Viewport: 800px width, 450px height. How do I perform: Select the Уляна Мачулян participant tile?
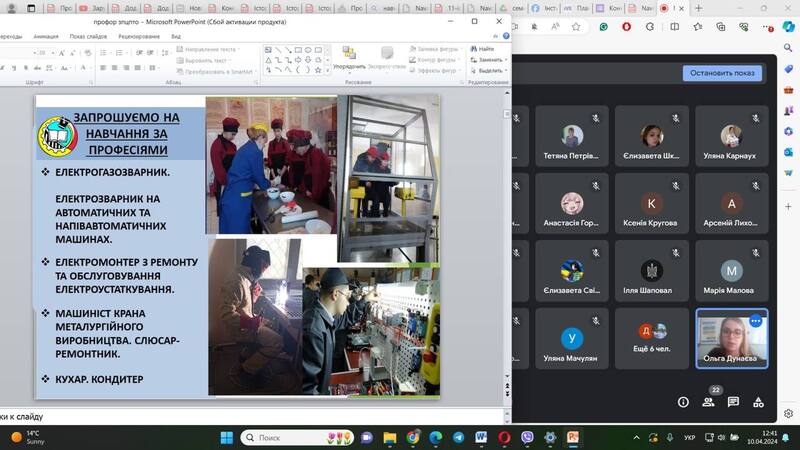[571, 338]
